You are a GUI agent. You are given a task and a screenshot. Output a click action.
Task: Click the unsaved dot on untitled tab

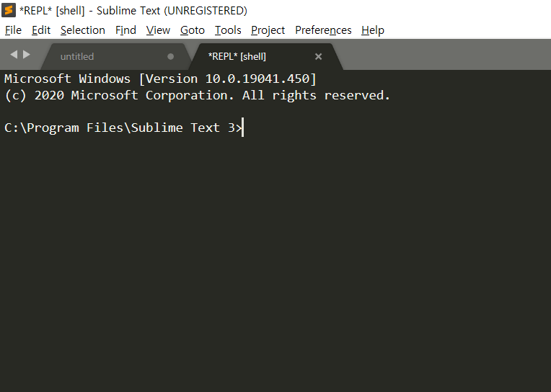[x=170, y=56]
